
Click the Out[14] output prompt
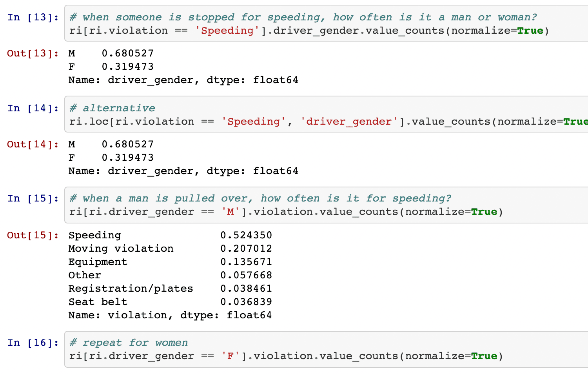coord(33,144)
